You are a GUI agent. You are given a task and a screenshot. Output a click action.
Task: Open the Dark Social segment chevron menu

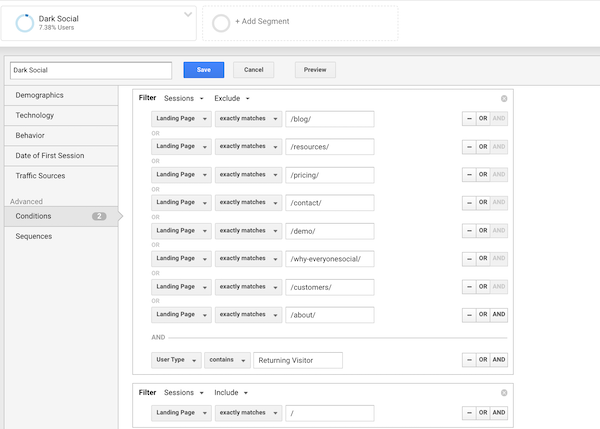click(188, 15)
